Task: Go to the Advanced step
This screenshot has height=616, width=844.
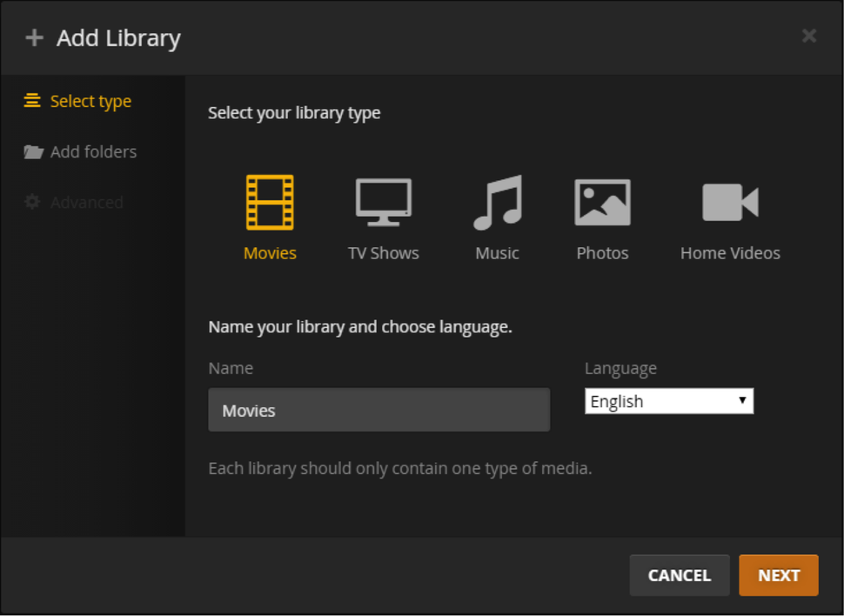Action: (86, 202)
